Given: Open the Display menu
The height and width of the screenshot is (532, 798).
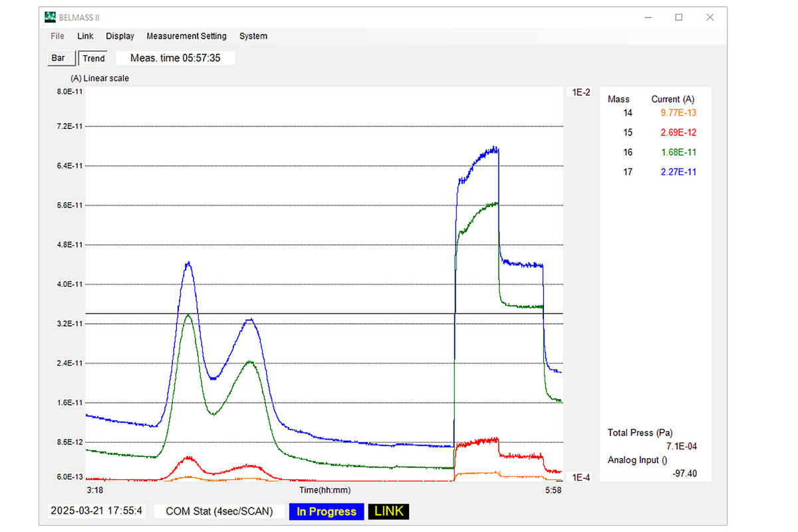Looking at the screenshot, I should coord(120,36).
